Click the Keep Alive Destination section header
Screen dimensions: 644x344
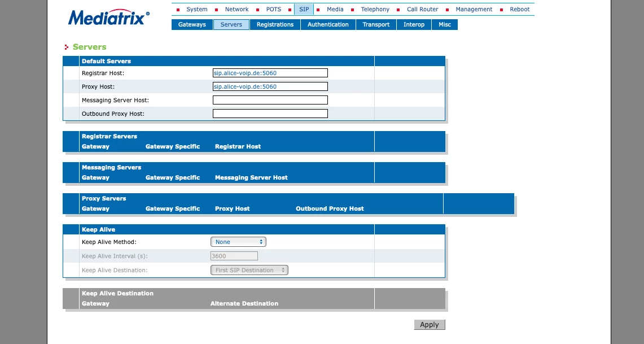(117, 294)
